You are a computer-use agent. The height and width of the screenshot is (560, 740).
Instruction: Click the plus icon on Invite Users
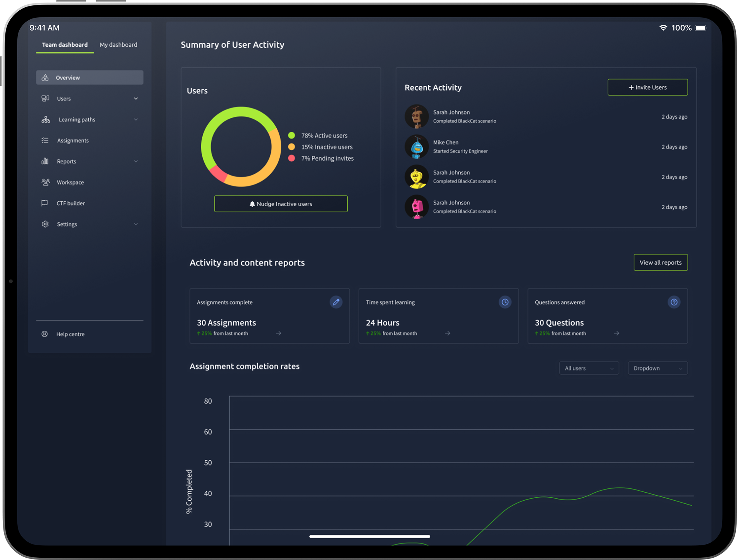pos(631,87)
